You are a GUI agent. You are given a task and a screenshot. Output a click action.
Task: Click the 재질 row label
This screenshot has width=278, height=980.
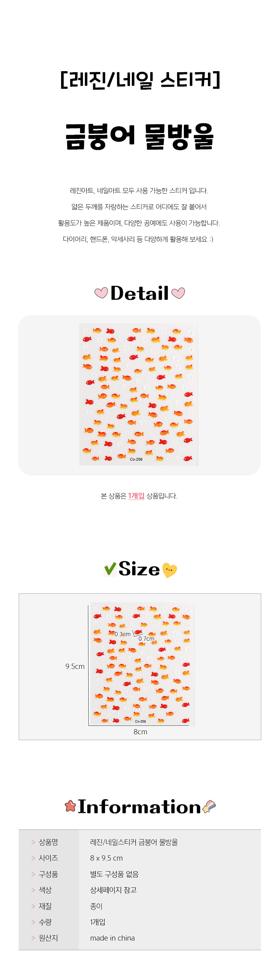(x=45, y=906)
